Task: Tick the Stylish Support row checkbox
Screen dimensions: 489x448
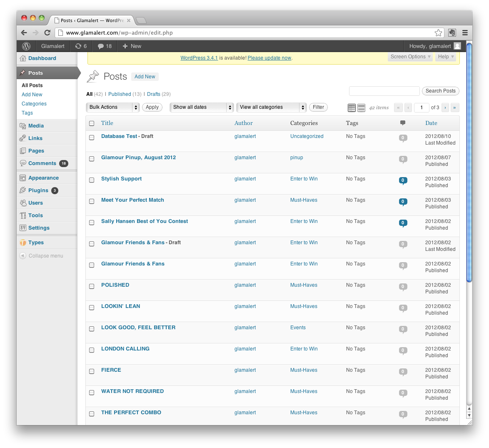Action: (x=92, y=180)
